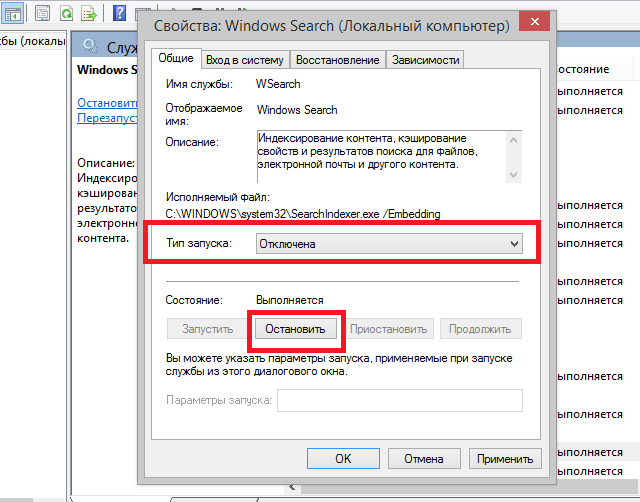640x502 pixels.
Task: Open Help via the blue question-mark icon
Action: [119, 13]
